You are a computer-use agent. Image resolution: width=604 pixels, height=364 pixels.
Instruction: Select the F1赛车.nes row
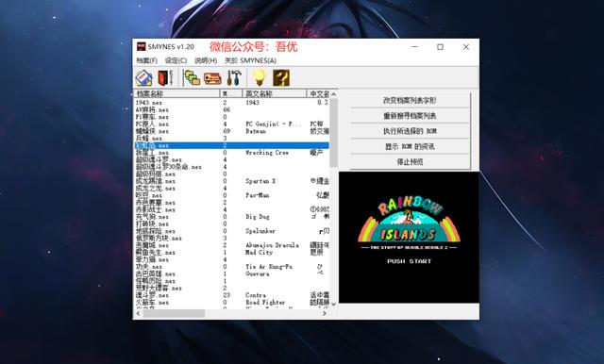[232, 117]
